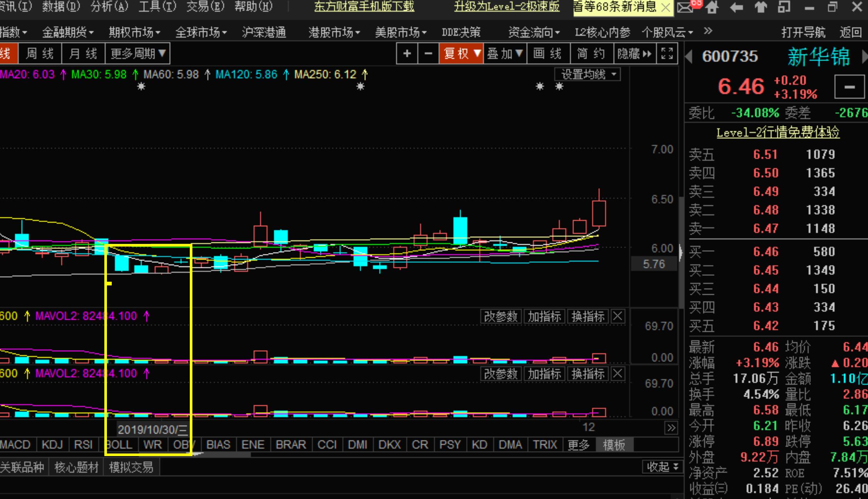Open 设置均线 moving average settings dropdown
The height and width of the screenshot is (499, 868).
[588, 74]
